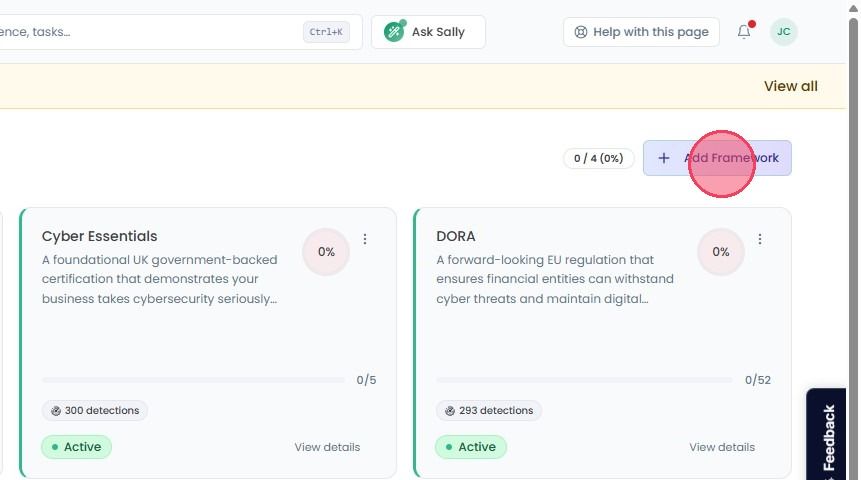Click the JC user avatar

click(784, 32)
